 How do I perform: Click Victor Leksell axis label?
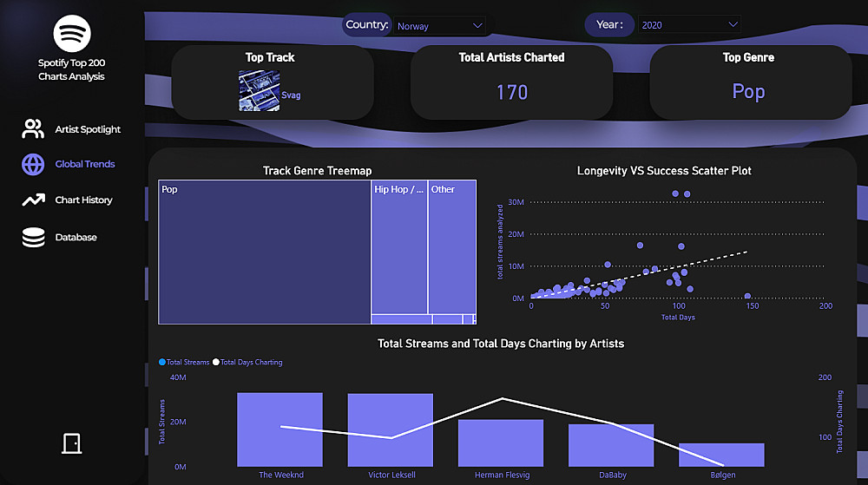(x=391, y=475)
